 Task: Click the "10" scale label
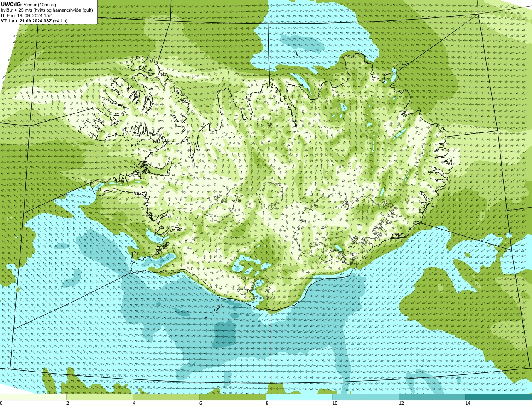(335, 403)
